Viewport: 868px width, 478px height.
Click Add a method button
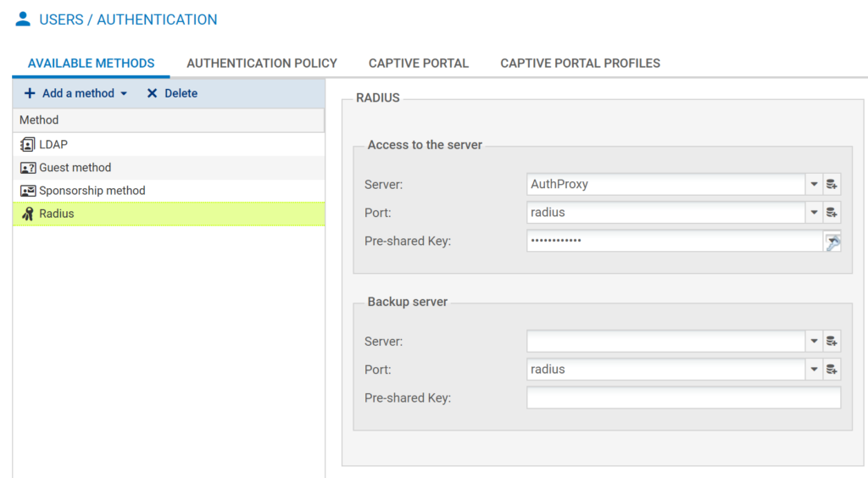pyautogui.click(x=76, y=93)
